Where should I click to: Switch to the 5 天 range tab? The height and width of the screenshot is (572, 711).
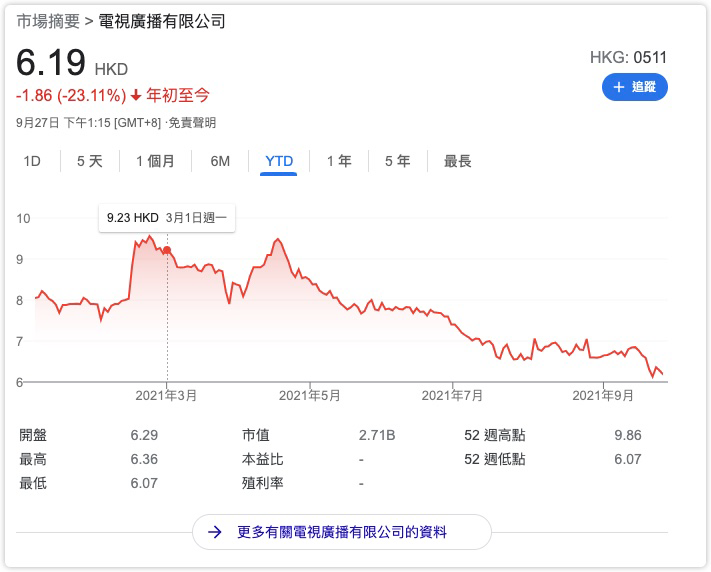point(90,161)
